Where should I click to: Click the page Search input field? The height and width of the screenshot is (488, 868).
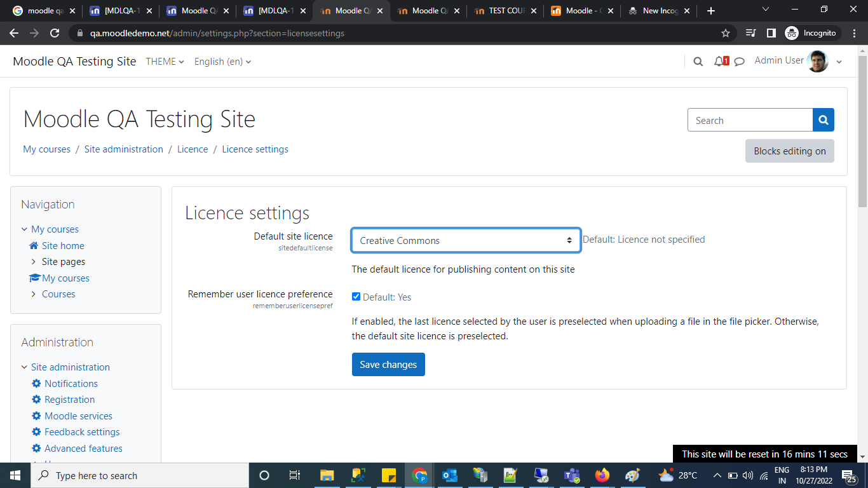coord(750,120)
